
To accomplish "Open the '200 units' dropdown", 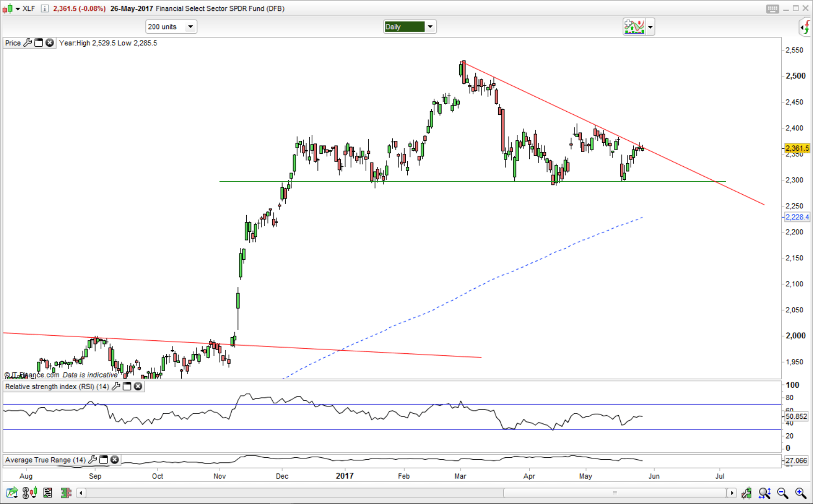I will tap(171, 26).
